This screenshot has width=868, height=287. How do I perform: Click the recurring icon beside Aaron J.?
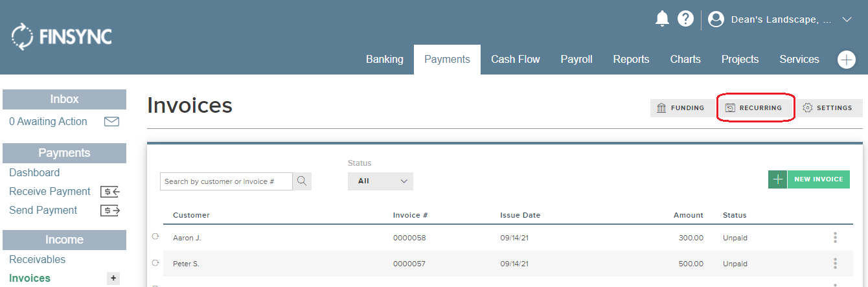point(155,237)
